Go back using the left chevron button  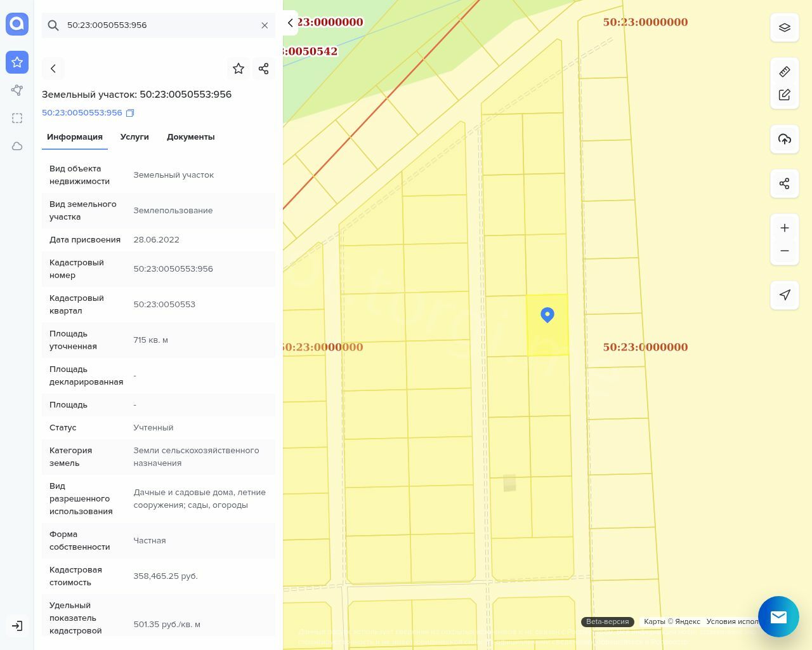pyautogui.click(x=53, y=69)
